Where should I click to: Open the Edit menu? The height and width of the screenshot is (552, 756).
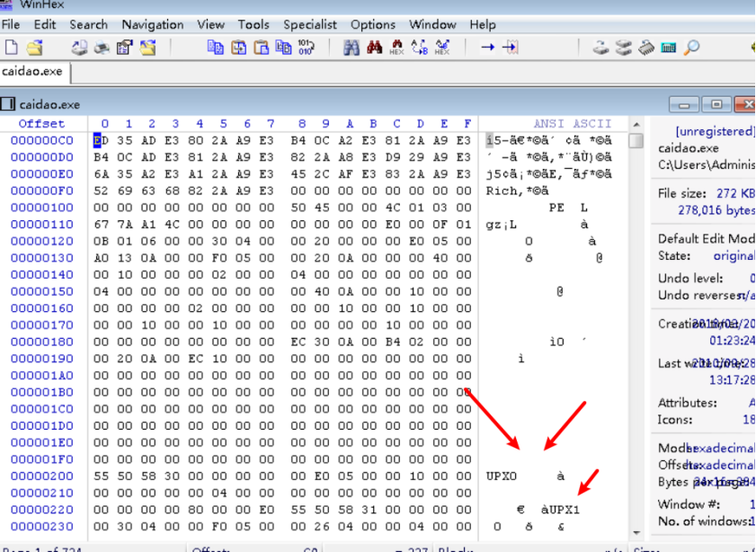pyautogui.click(x=45, y=24)
